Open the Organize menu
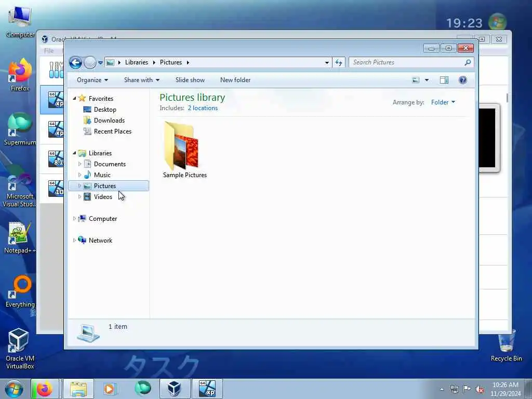This screenshot has height=399, width=532. (92, 80)
